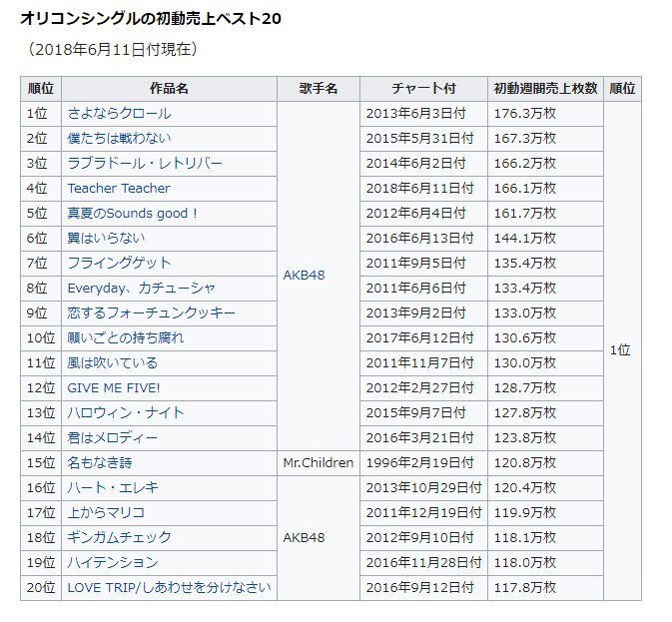Open the ハート・エレキ link

(x=113, y=487)
